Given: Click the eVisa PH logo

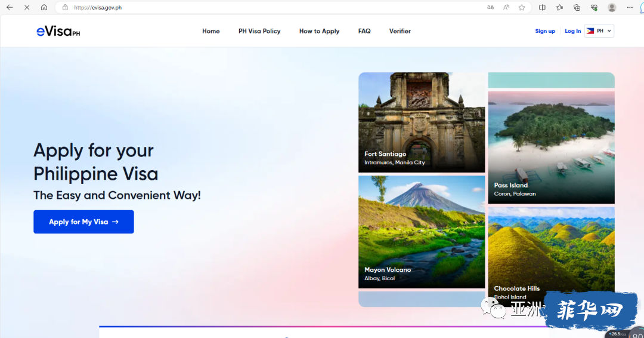Looking at the screenshot, I should (58, 31).
